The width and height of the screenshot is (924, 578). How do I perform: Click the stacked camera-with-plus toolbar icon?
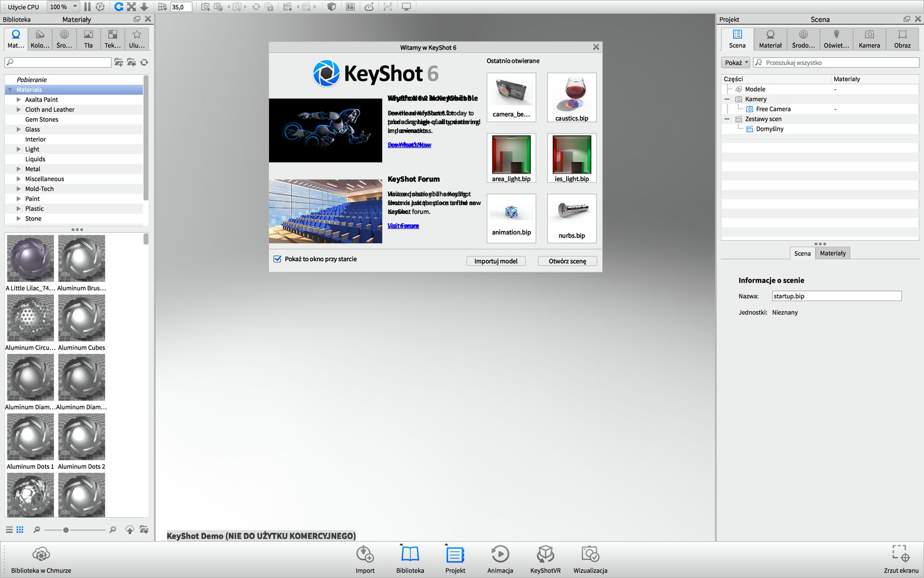(218, 7)
